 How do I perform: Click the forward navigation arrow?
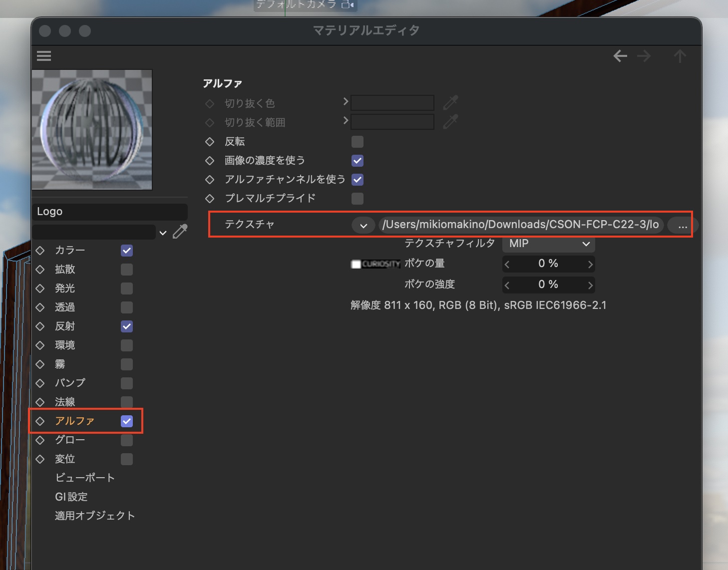coord(644,56)
